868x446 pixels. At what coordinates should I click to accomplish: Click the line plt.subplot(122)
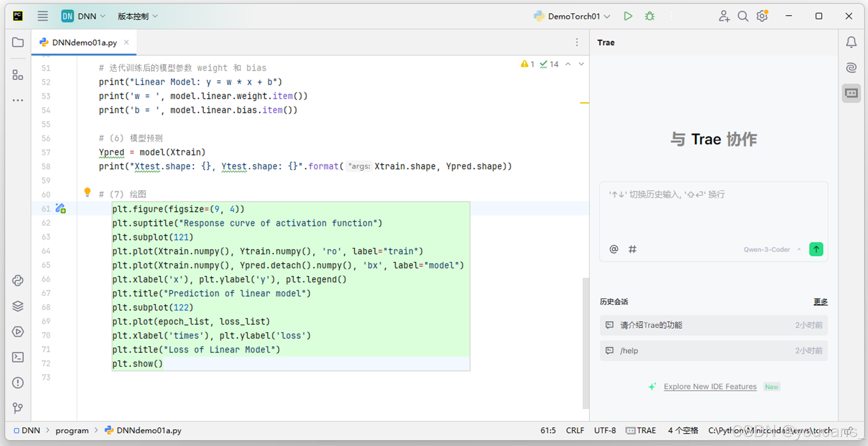point(153,307)
